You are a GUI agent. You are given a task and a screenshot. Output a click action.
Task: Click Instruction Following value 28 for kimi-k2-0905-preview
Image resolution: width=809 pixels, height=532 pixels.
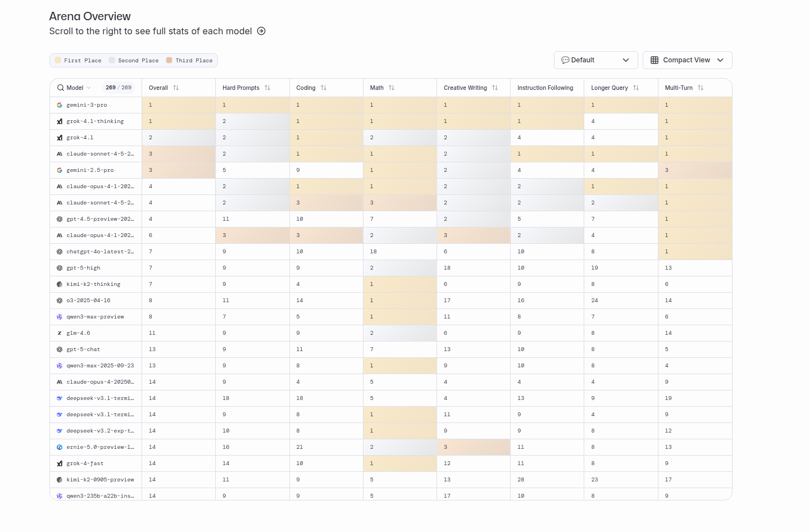(x=521, y=480)
